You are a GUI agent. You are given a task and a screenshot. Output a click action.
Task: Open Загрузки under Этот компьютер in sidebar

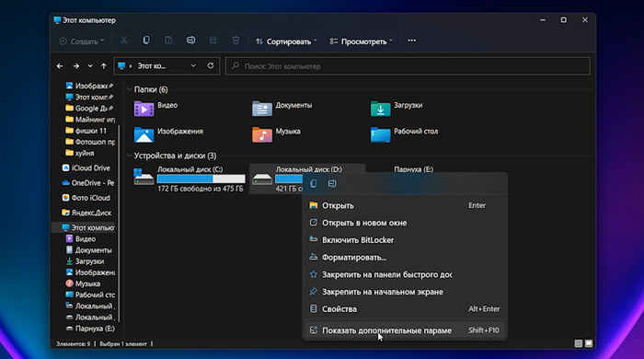point(85,261)
